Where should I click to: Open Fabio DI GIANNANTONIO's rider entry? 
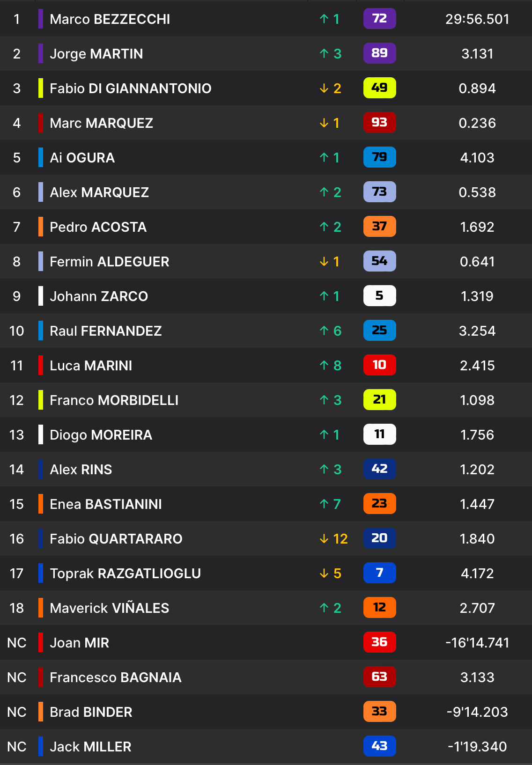(130, 88)
